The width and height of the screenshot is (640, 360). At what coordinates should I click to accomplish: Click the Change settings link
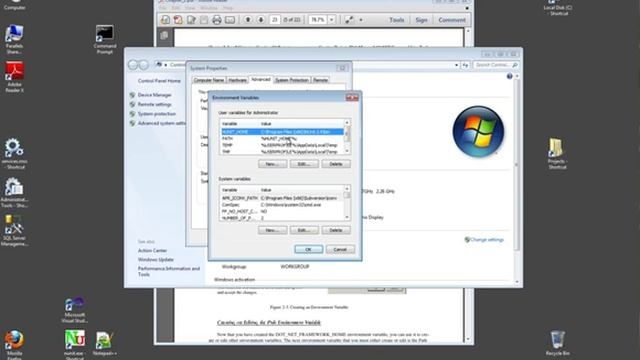click(487, 240)
